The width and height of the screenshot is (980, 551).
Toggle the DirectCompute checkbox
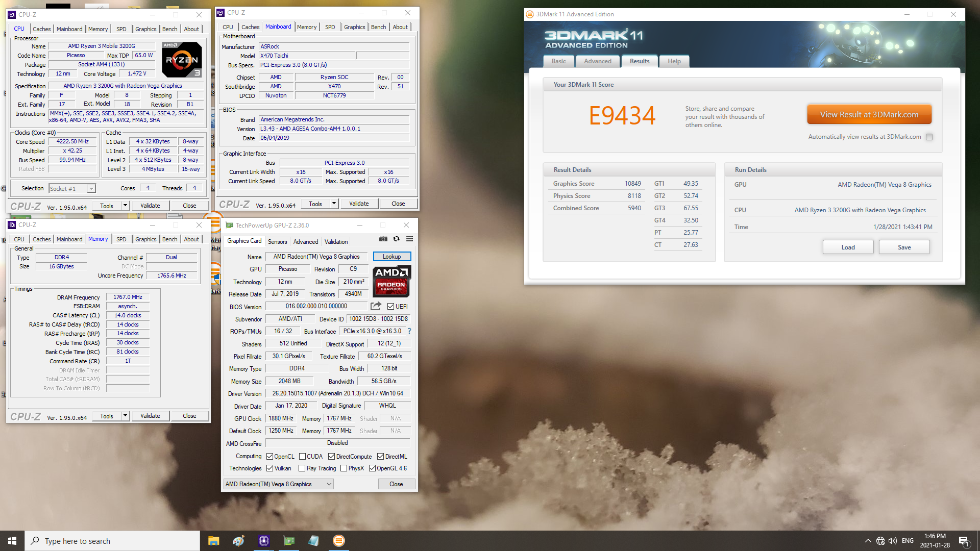[x=331, y=457]
